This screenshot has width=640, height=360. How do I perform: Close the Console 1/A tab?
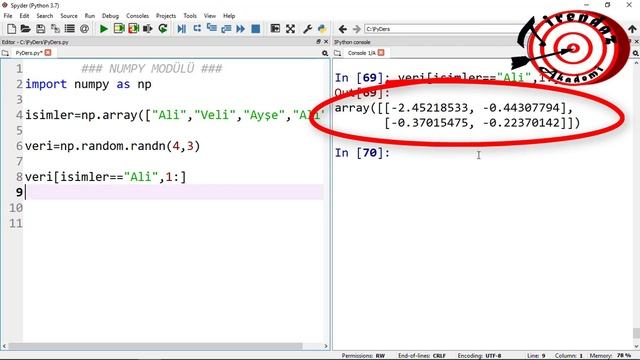381,53
